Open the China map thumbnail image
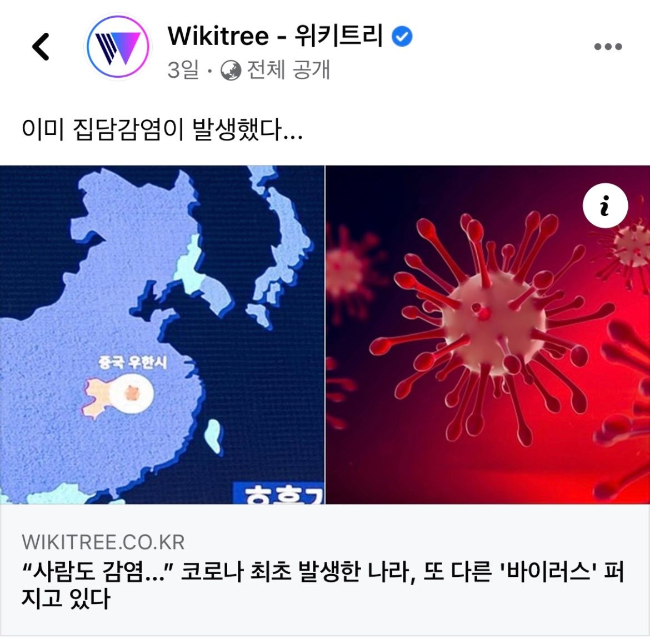This screenshot has width=650, height=644. click(162, 335)
